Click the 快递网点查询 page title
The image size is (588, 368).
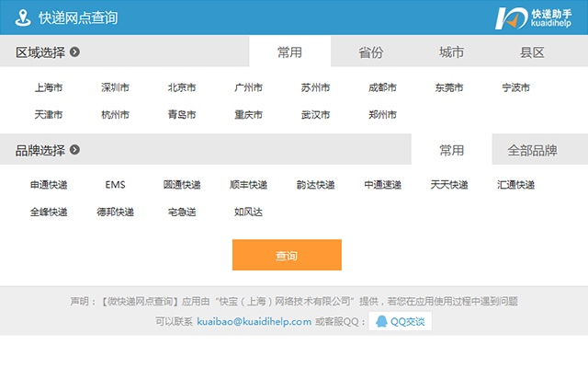pyautogui.click(x=78, y=17)
